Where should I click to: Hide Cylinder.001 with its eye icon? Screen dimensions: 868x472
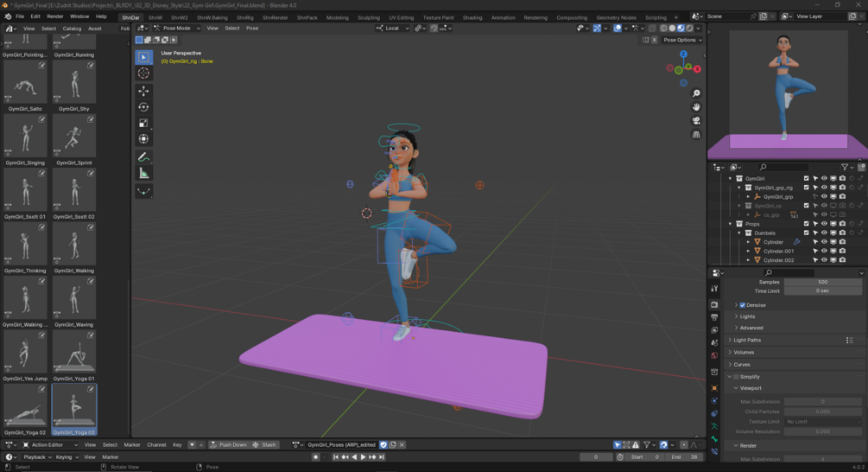pos(824,251)
